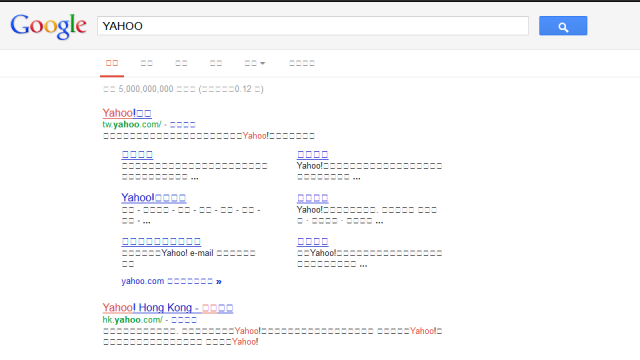Open cached link beside tw.yahoo.com/
The width and height of the screenshot is (640, 360).
coord(182,124)
